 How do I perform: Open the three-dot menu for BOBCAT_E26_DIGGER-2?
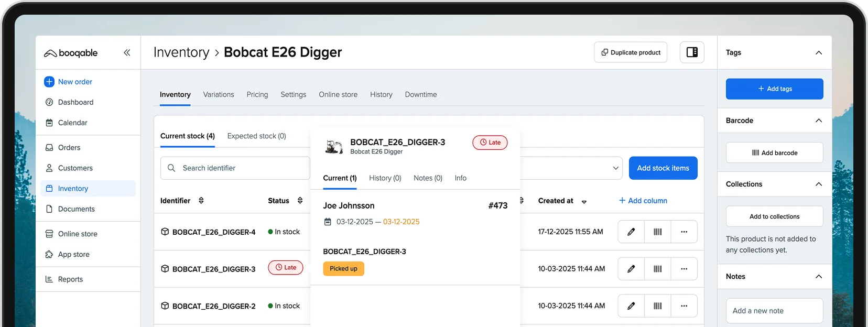683,306
